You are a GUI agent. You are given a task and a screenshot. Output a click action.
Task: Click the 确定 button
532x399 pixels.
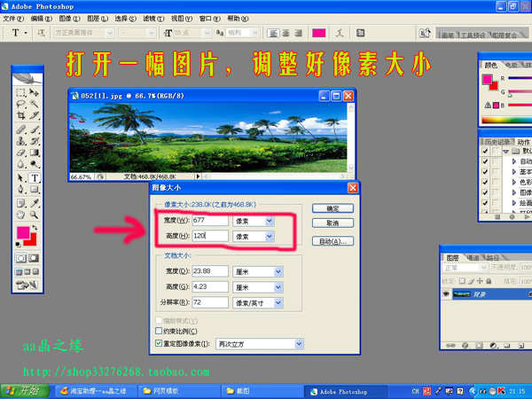click(332, 208)
